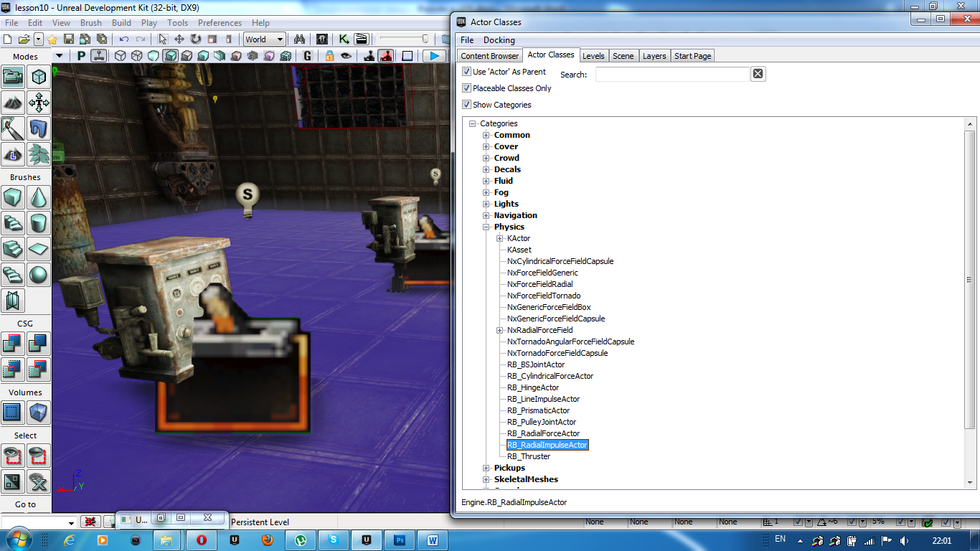Adjust the far clipping plane slider
This screenshot has width=980, height=551.
click(405, 39)
